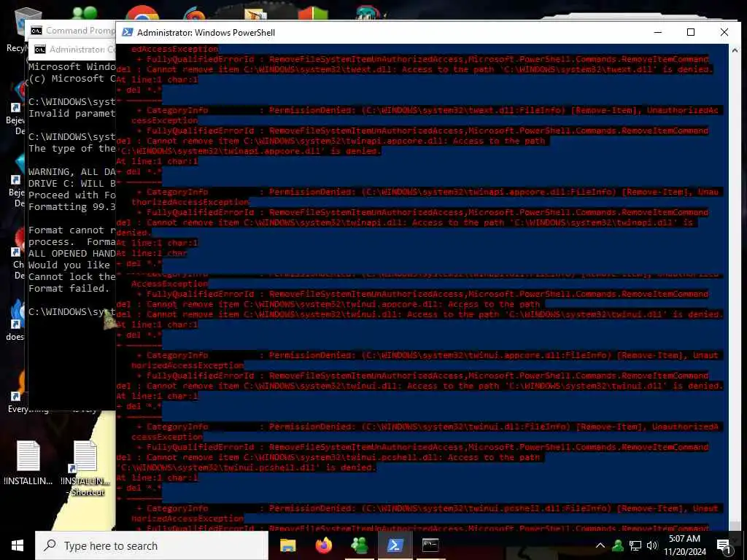Viewport: 747px width, 560px height.
Task: Click 'WARNING, ALL DA' line in Command Prompt
Action: click(72, 172)
